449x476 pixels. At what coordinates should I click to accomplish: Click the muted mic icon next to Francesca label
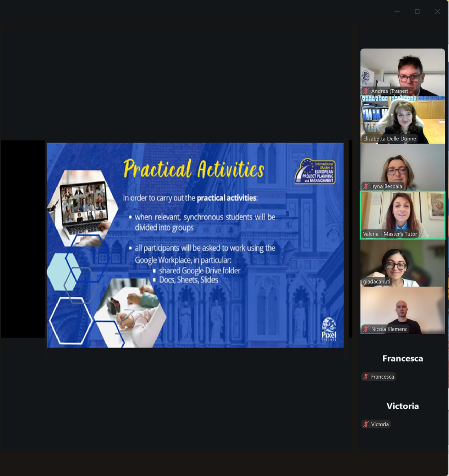point(366,377)
